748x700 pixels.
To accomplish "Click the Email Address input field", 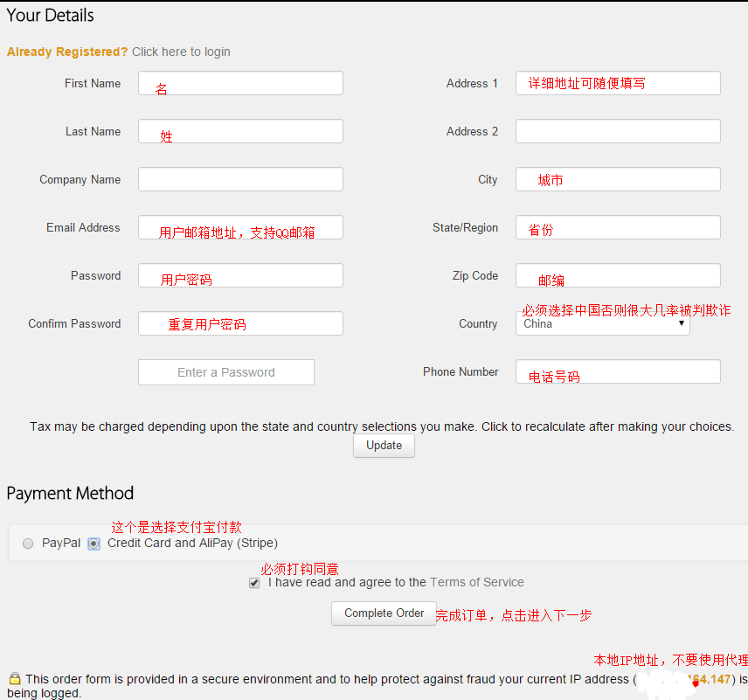I will (x=240, y=227).
